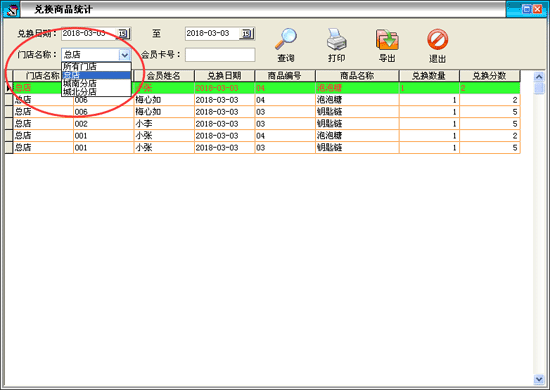Click the 打印 printer icon
Screen dimensions: 550x390
tap(336, 39)
